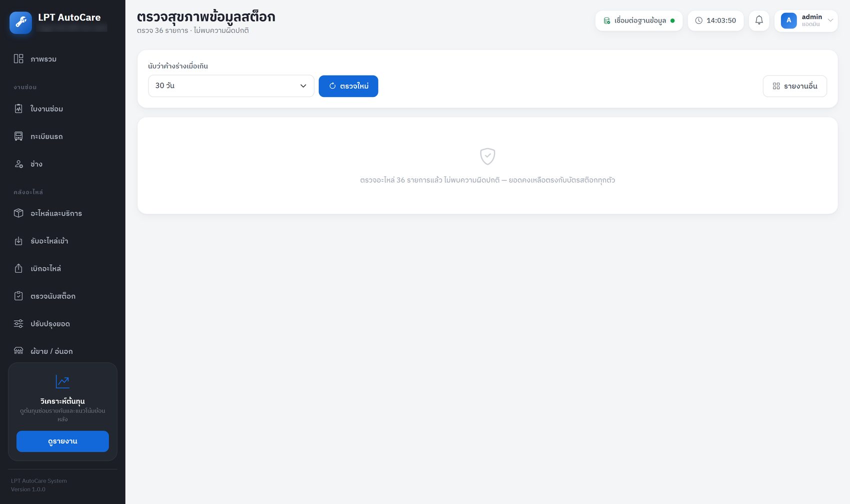Screen dimensions: 850x504
Task: Open อะไหล่และบริการ menu item
Action: tap(62, 213)
